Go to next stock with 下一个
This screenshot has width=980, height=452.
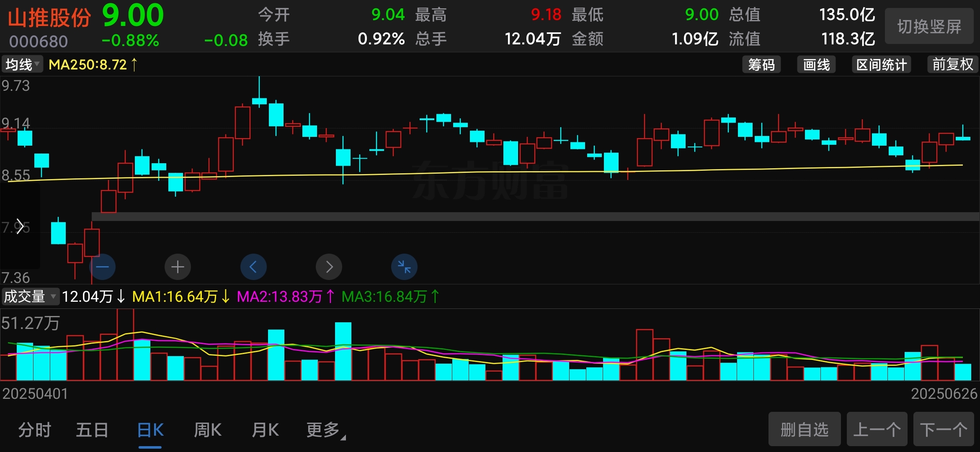(943, 429)
